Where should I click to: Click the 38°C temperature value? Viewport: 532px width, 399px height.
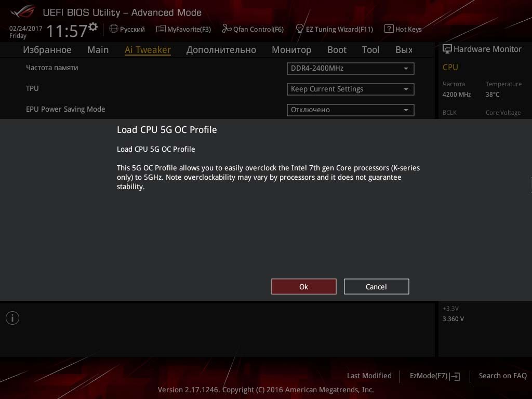(493, 95)
